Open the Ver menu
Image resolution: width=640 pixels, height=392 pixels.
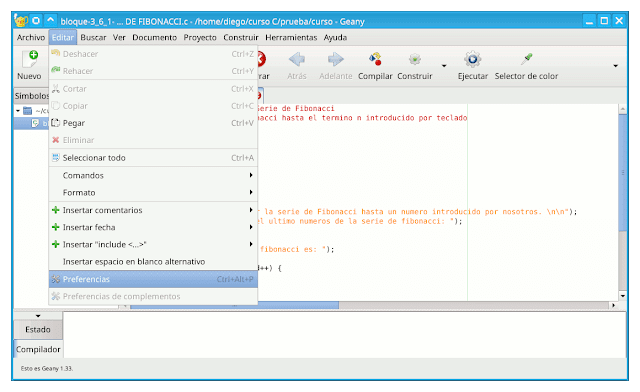tap(119, 38)
